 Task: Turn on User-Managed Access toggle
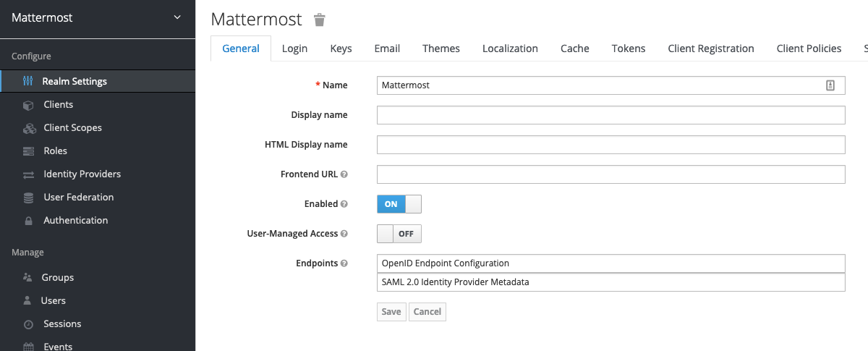[x=399, y=234]
